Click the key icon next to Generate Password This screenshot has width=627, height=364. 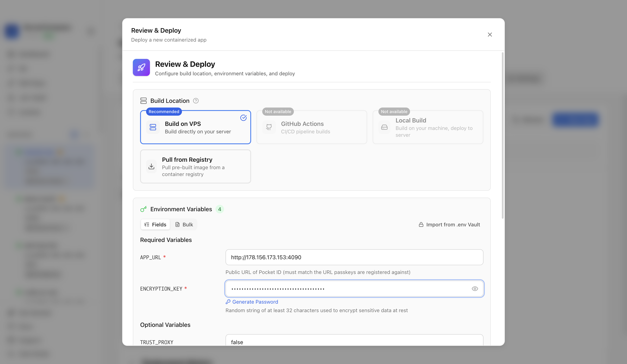click(x=228, y=302)
